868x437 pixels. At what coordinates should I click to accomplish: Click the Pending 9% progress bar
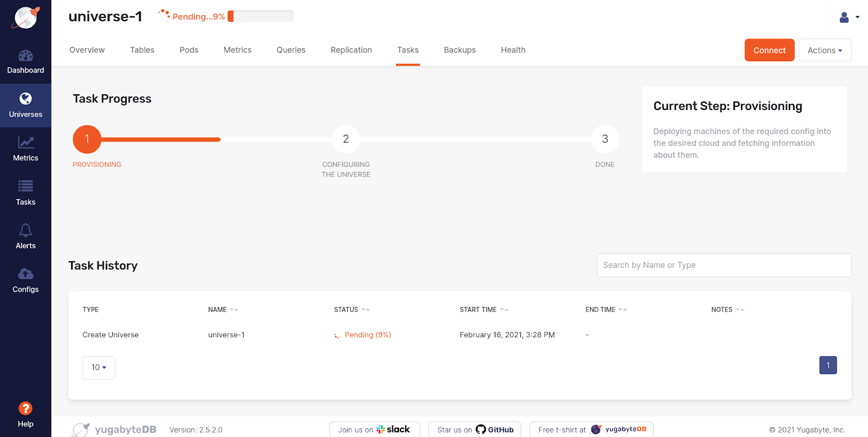tap(261, 16)
